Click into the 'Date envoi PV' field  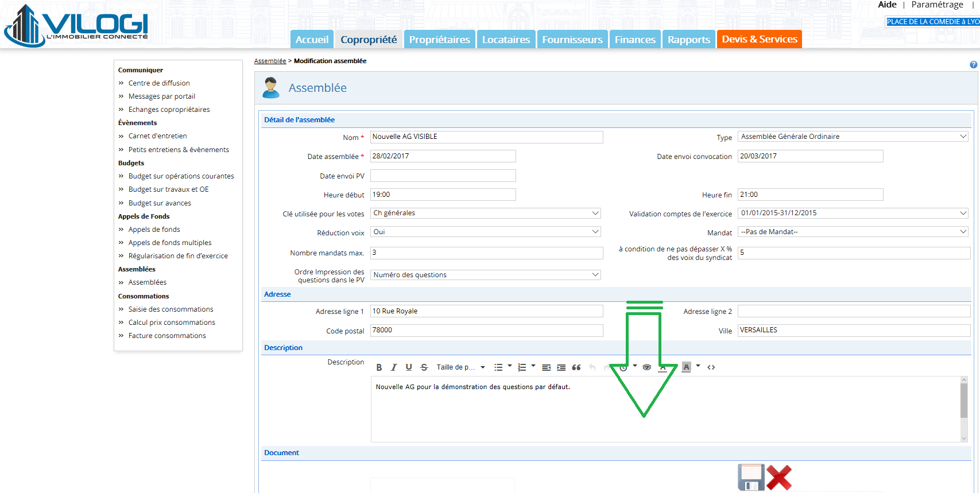[x=443, y=176]
